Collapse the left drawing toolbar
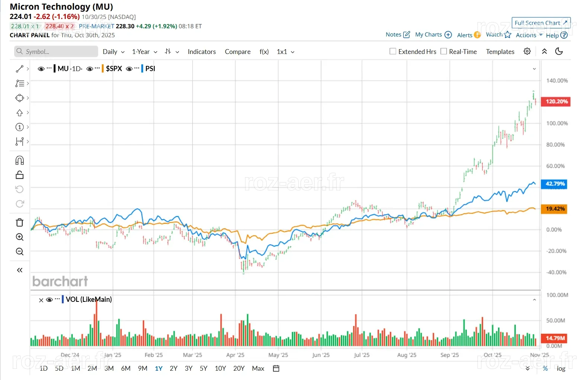This screenshot has width=588, height=380. (20, 270)
